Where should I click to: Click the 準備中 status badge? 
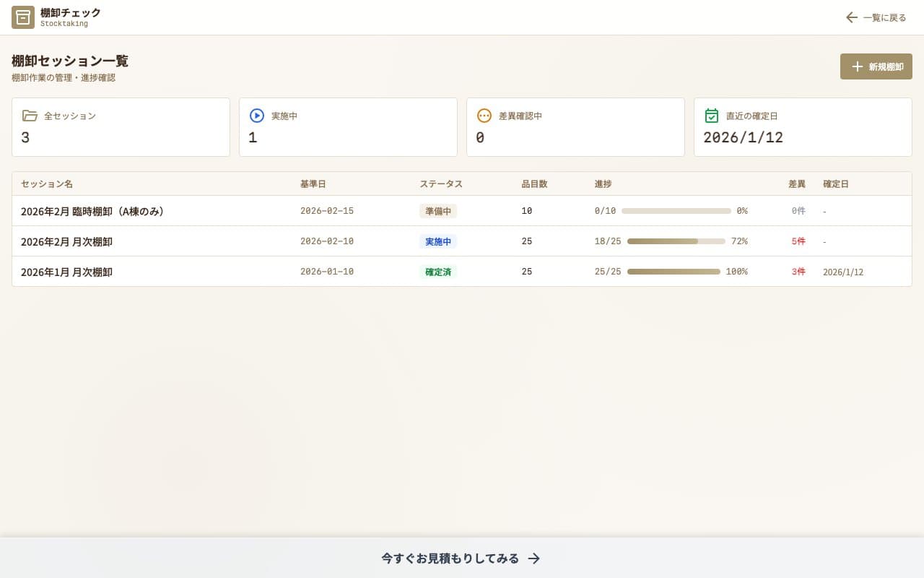pos(438,211)
